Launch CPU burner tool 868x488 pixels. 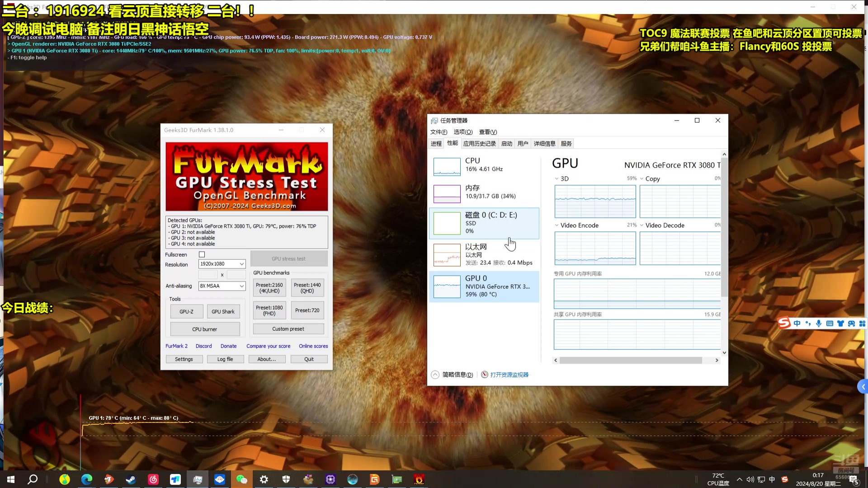coord(205,329)
